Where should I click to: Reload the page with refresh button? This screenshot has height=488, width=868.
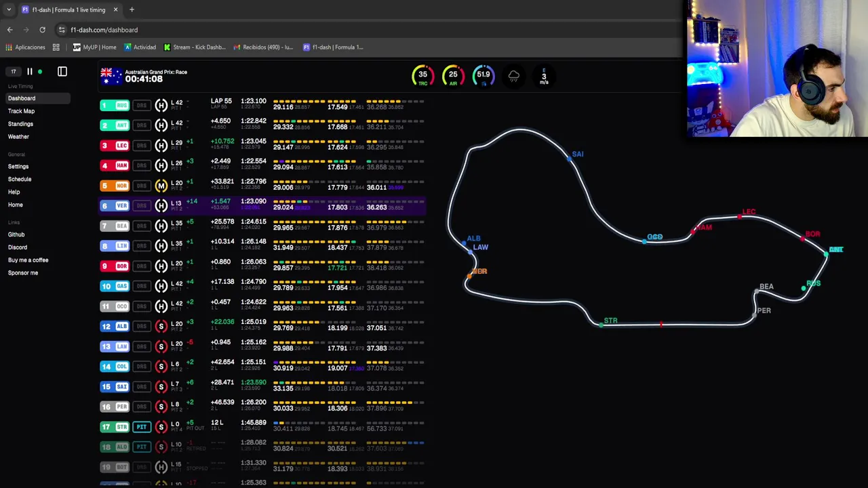(x=42, y=30)
